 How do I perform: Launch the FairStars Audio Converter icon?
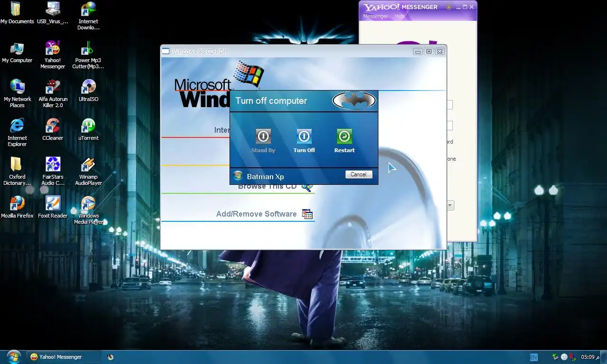[x=53, y=171]
